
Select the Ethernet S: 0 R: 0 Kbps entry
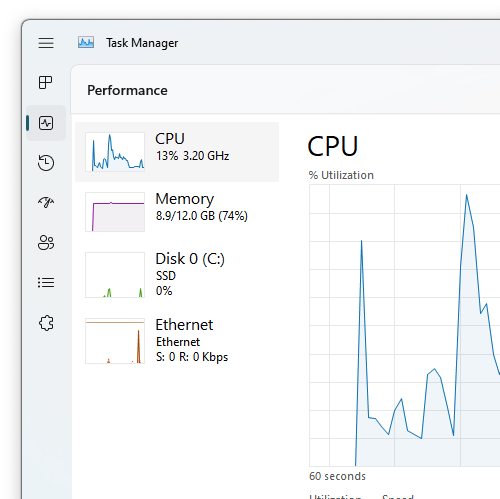[x=177, y=341]
